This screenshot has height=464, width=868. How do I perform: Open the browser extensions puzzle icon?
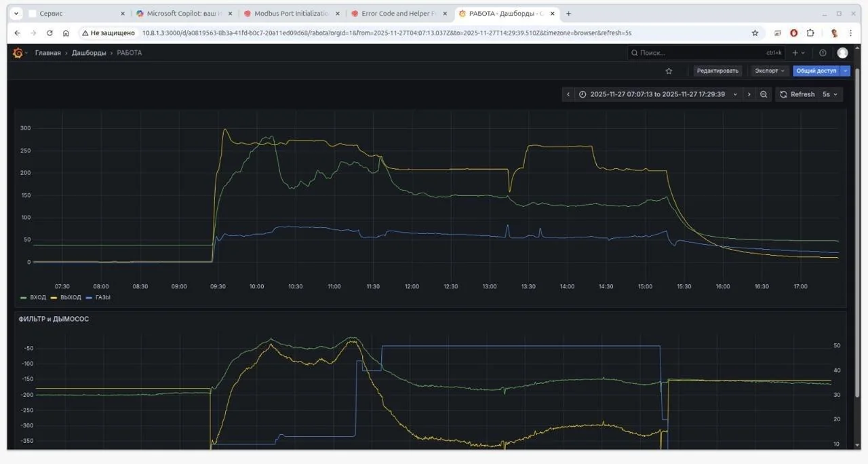tap(810, 33)
